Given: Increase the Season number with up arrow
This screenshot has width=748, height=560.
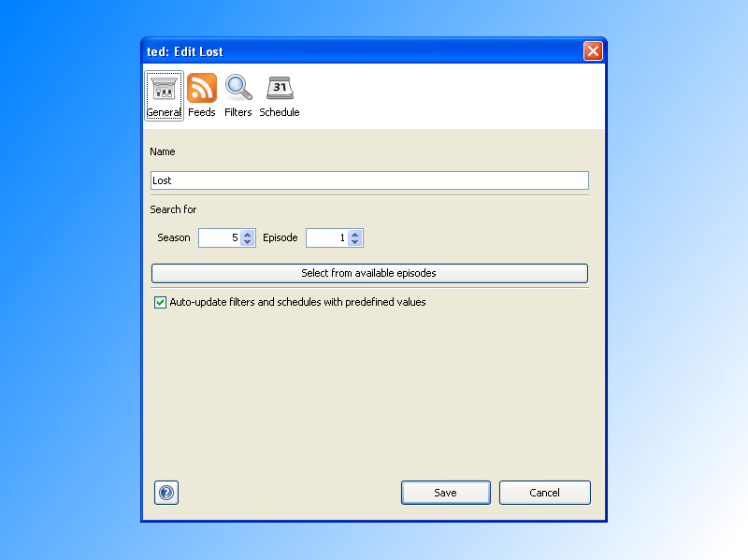Looking at the screenshot, I should pyautogui.click(x=247, y=235).
